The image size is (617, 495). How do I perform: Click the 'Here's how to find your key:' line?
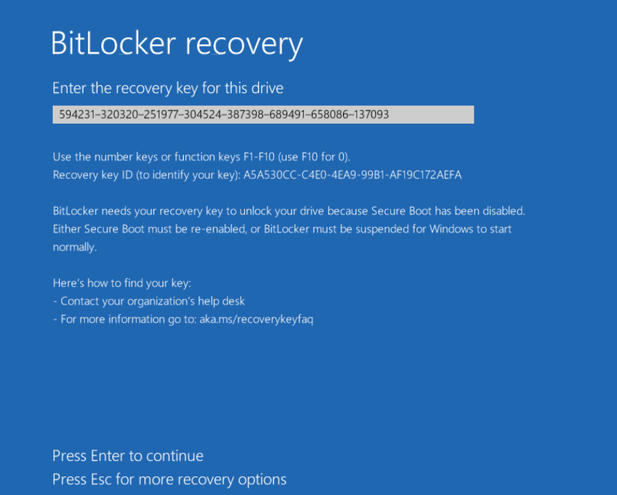(122, 283)
